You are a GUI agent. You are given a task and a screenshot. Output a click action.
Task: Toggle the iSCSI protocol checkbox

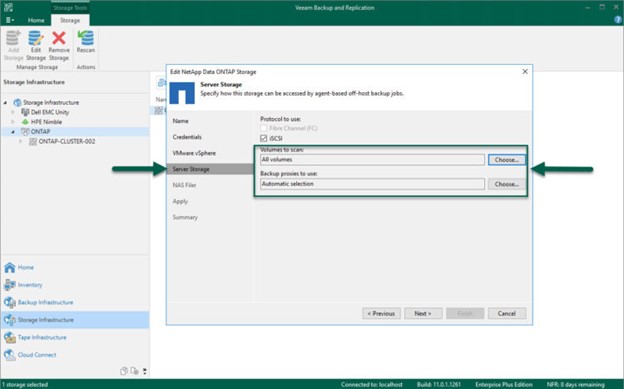(x=263, y=139)
